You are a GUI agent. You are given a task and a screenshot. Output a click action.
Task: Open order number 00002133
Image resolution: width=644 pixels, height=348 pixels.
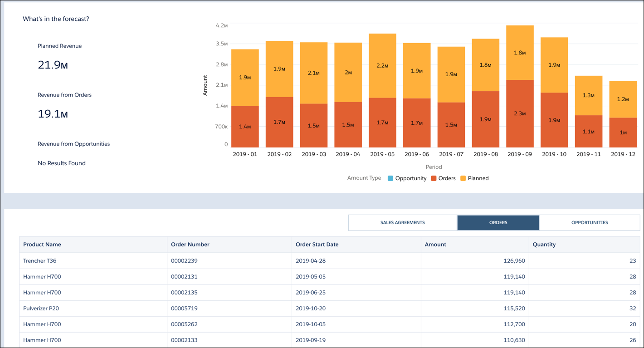pyautogui.click(x=184, y=340)
